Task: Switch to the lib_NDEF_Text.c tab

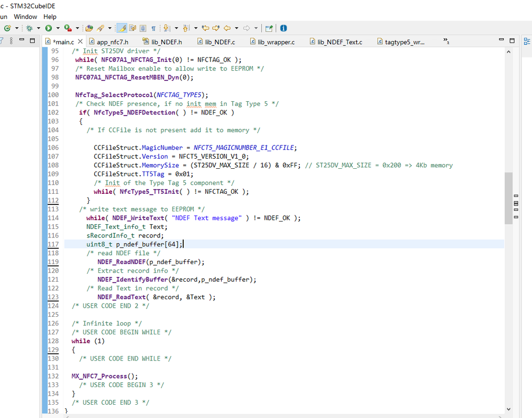Action: point(336,42)
